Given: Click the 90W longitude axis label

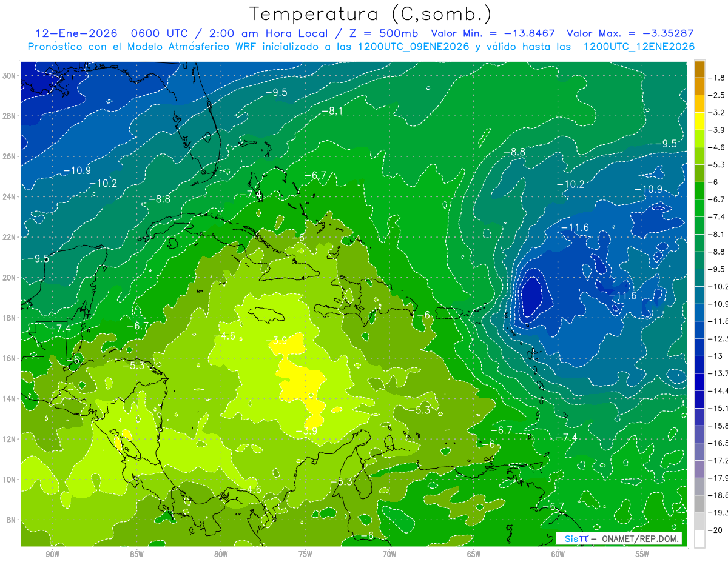Looking at the screenshot, I should (53, 554).
